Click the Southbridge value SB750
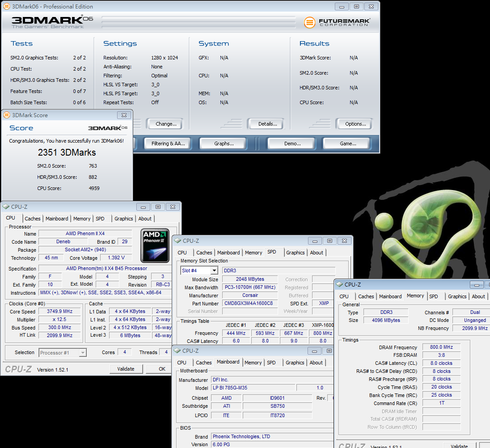Screen dimensions: 490x448 pos(278,406)
